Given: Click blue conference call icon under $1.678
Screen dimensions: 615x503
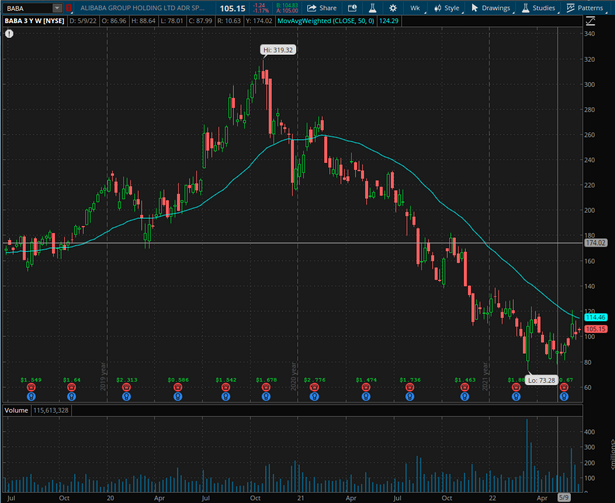Looking at the screenshot, I should 266,397.
